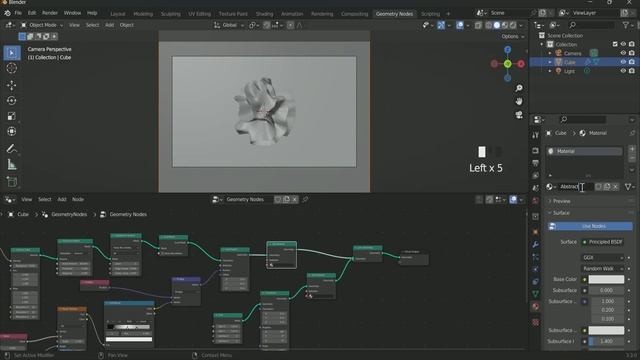The width and height of the screenshot is (640, 360).
Task: Select the Cursor tool
Action: click(12, 68)
